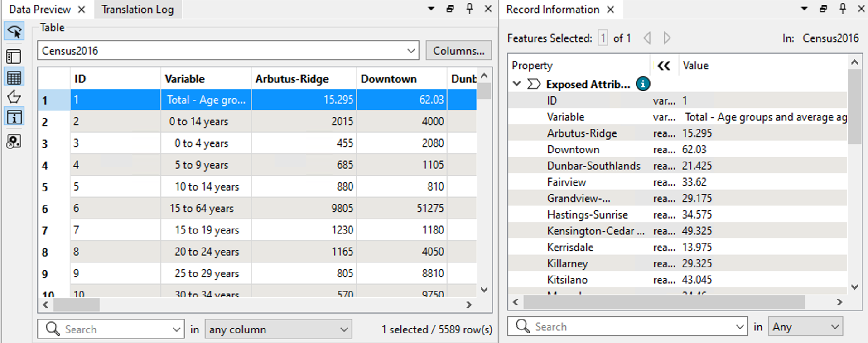Open Record Information panel options dropdown arrow
This screenshot has width=868, height=343.
pos(804,9)
